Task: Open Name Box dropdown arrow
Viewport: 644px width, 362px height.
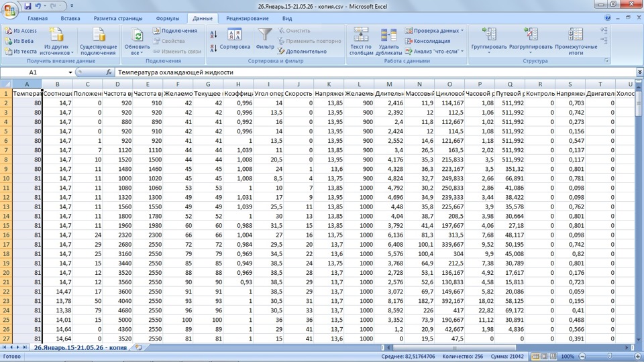Action: click(x=70, y=72)
